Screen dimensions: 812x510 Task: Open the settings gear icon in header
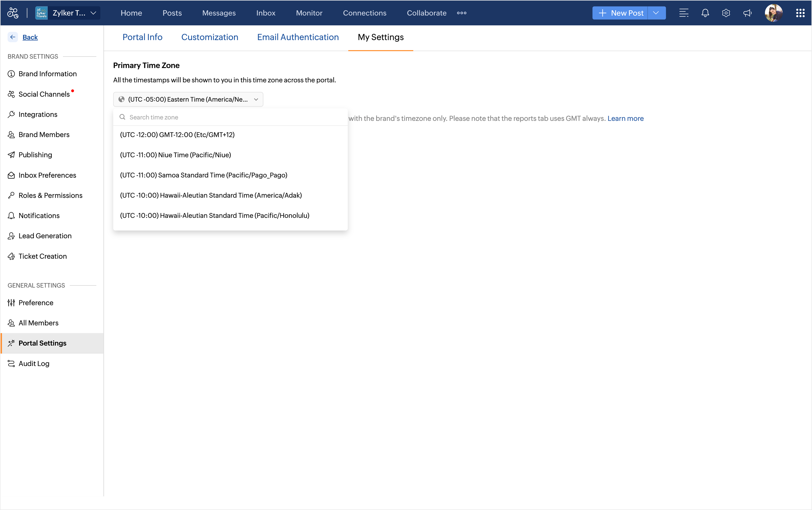(x=726, y=13)
